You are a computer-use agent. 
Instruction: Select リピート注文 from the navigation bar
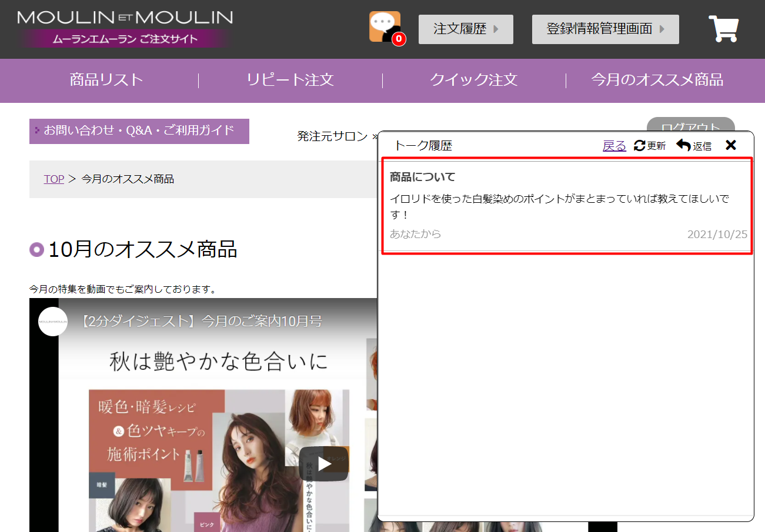[x=290, y=80]
